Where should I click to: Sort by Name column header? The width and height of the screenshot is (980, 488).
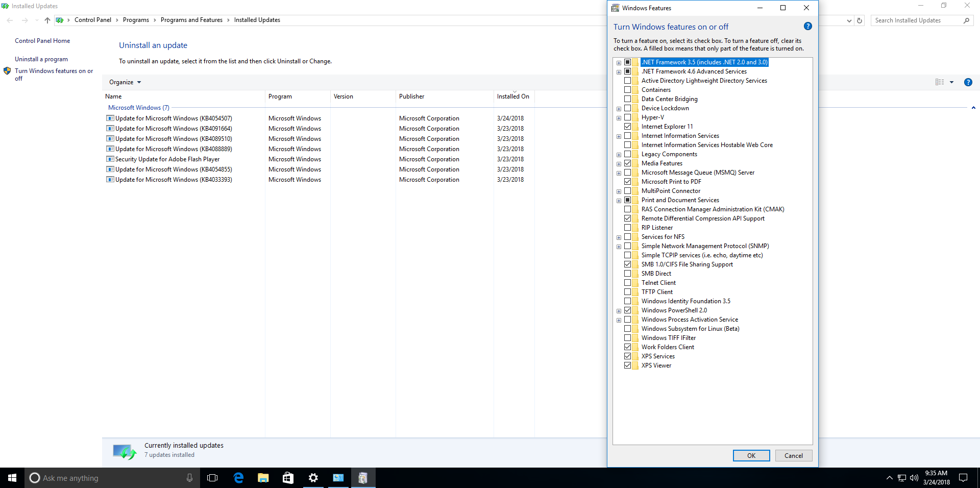click(184, 96)
